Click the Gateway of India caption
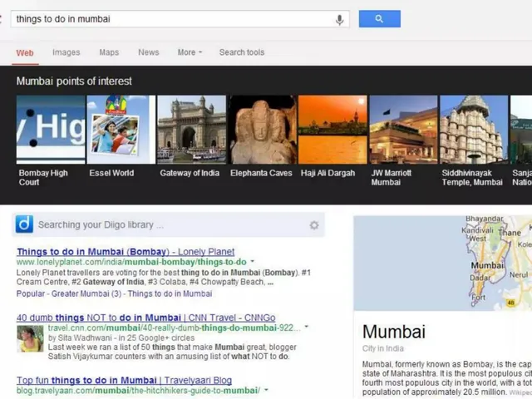532x399 pixels. tap(190, 173)
